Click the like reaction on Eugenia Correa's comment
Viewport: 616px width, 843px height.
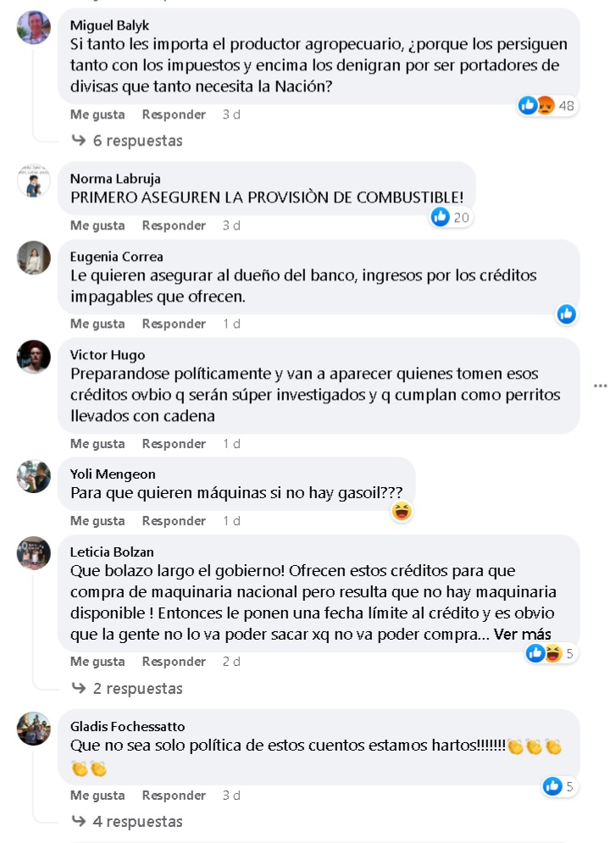(567, 314)
